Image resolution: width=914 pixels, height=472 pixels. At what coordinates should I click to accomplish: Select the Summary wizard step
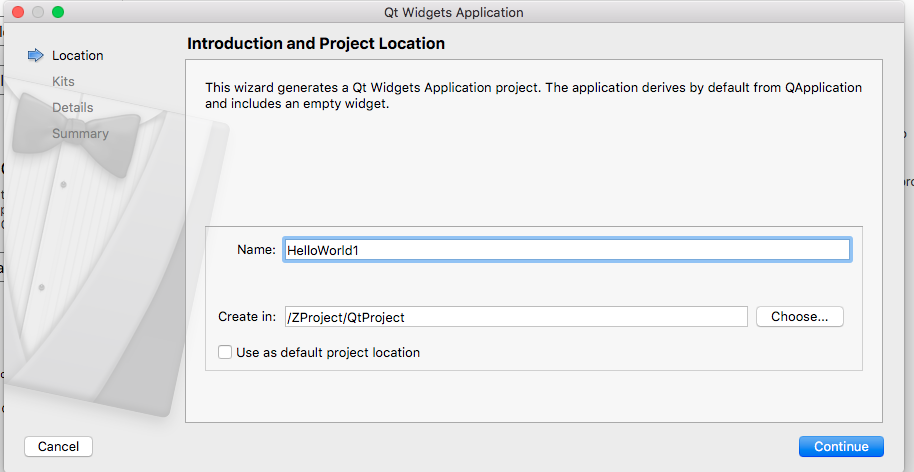point(80,133)
